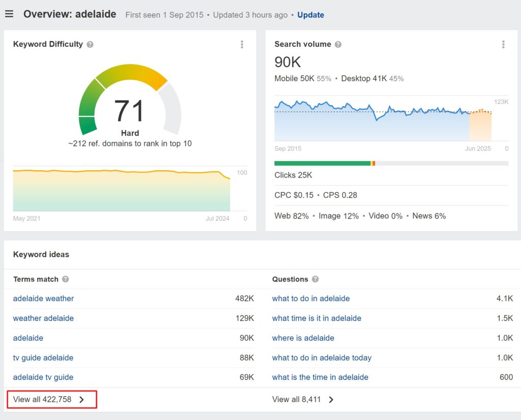Screen dimensions: 521x420
Task: Click the 'Video 0%' value
Action: point(386,216)
